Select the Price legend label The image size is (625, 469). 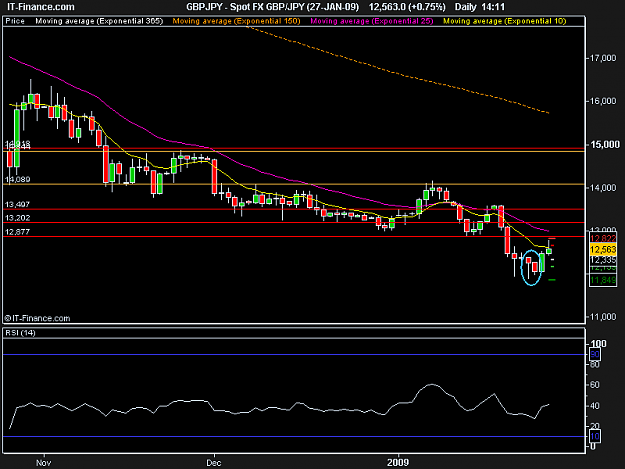click(15, 21)
